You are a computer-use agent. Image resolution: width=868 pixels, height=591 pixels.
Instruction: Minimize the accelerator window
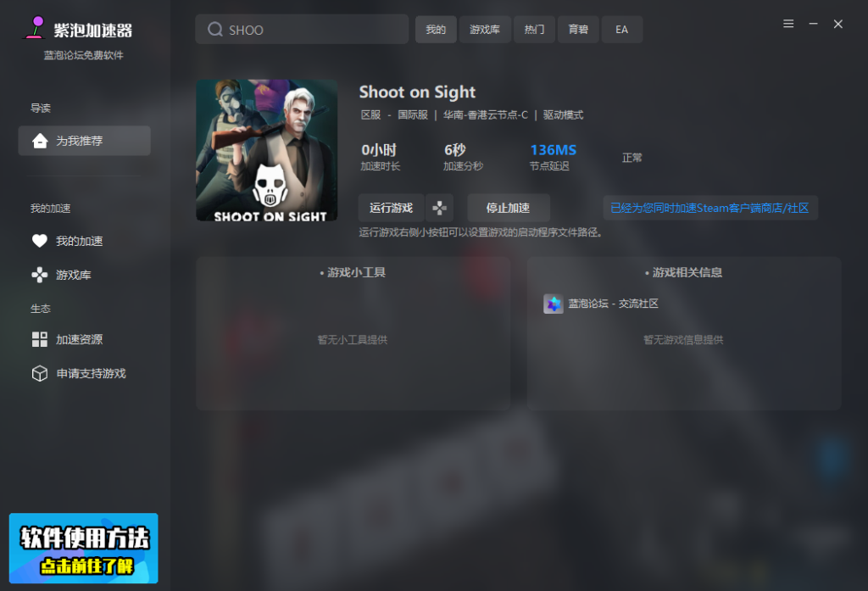813,24
